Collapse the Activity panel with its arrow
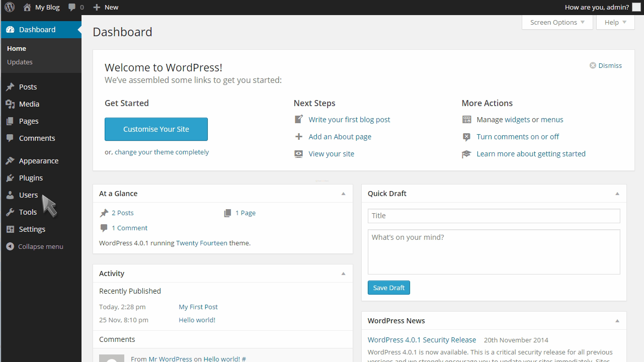This screenshot has height=362, width=644. click(344, 273)
